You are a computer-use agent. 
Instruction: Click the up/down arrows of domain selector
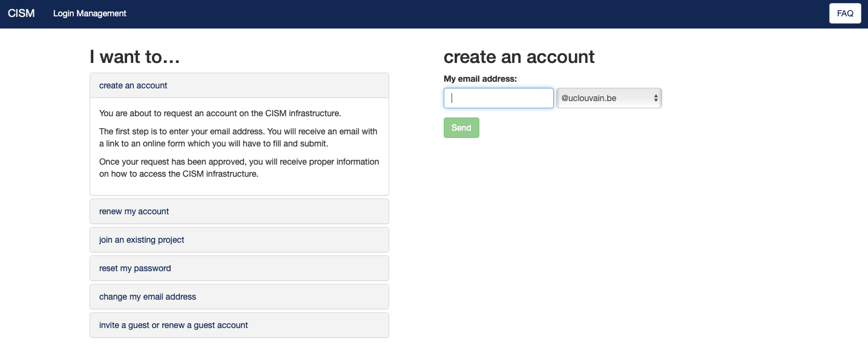coord(656,98)
